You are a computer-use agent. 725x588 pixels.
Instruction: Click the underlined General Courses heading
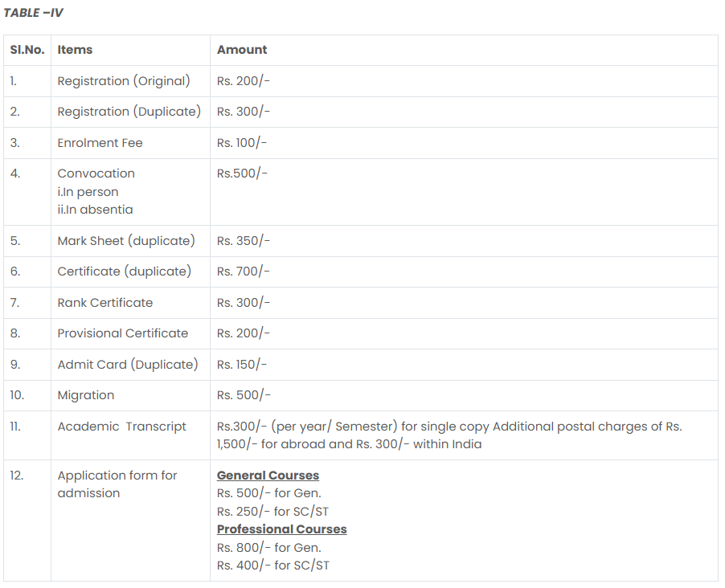(268, 476)
